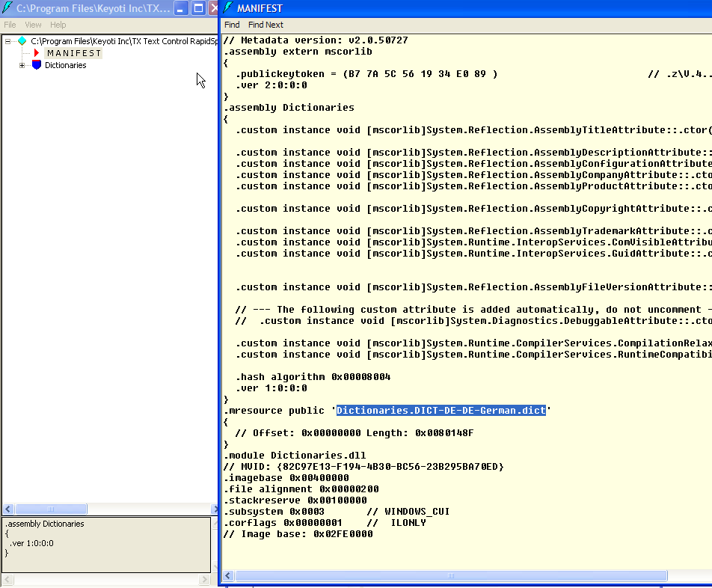This screenshot has width=712, height=588.
Task: Open the View menu
Action: (x=32, y=24)
